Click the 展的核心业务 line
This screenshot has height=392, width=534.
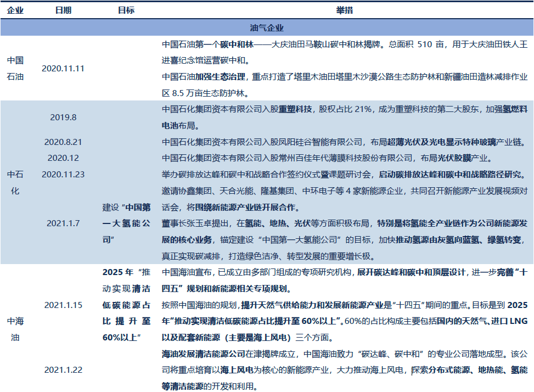pyautogui.click(x=344, y=240)
